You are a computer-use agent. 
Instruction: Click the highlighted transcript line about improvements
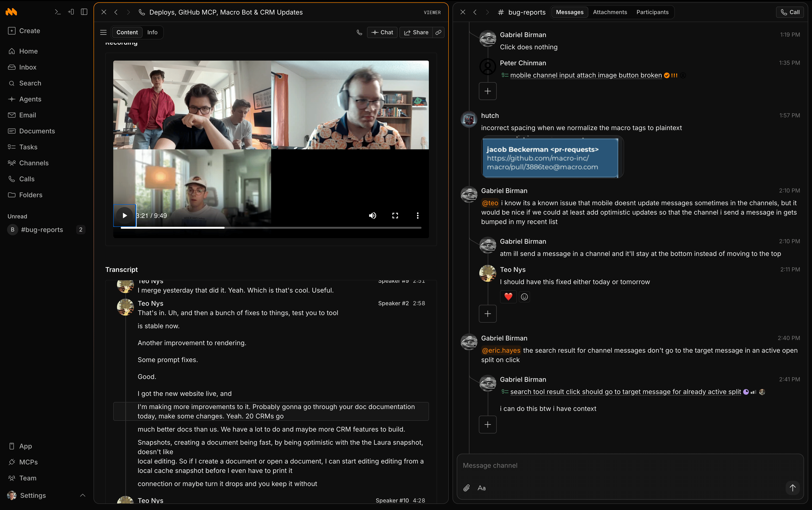click(271, 411)
